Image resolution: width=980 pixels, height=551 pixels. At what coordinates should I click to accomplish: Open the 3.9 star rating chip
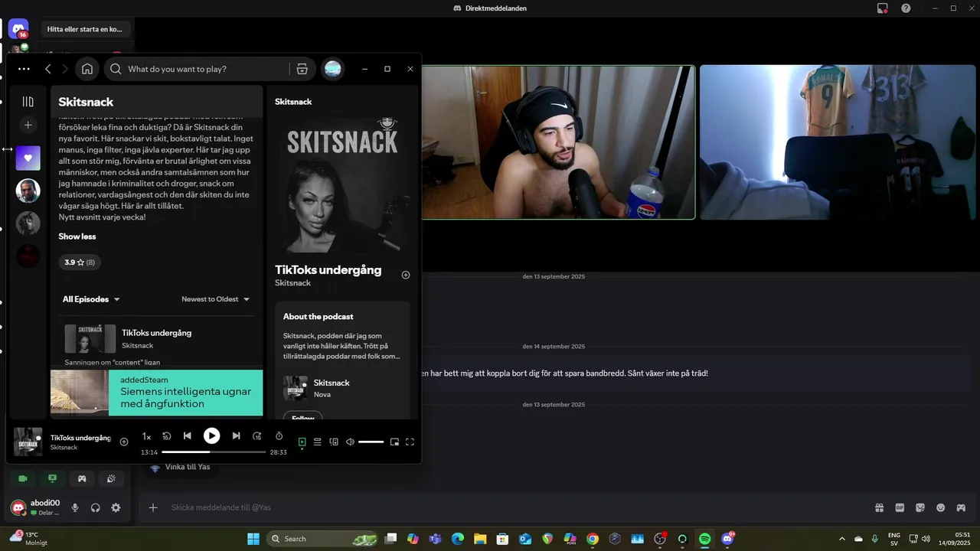tap(80, 262)
